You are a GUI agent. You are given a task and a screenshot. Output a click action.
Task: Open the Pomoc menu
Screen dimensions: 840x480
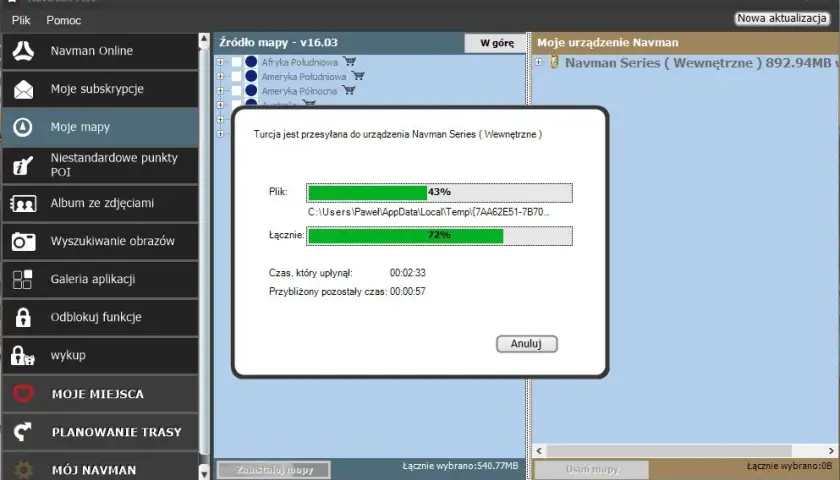(x=64, y=20)
